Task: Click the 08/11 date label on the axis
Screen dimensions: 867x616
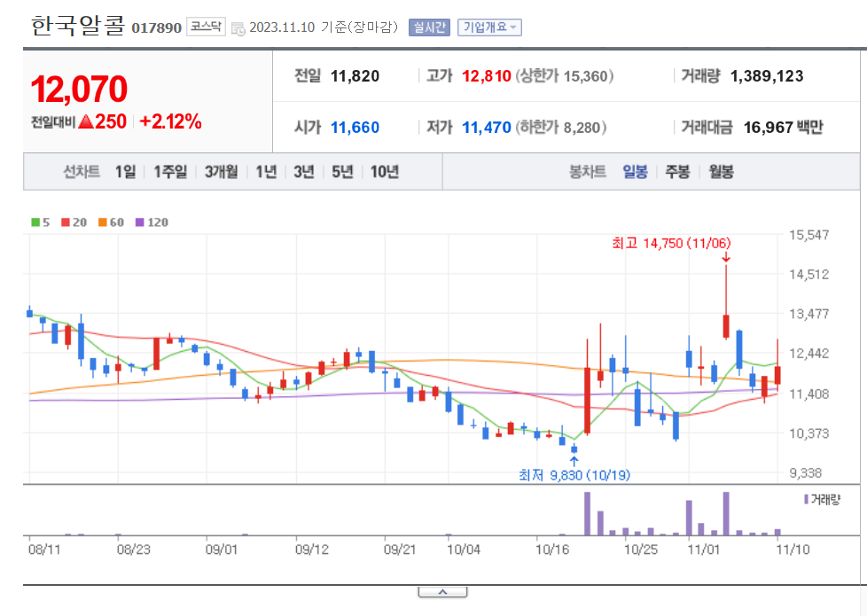Action: [x=44, y=550]
